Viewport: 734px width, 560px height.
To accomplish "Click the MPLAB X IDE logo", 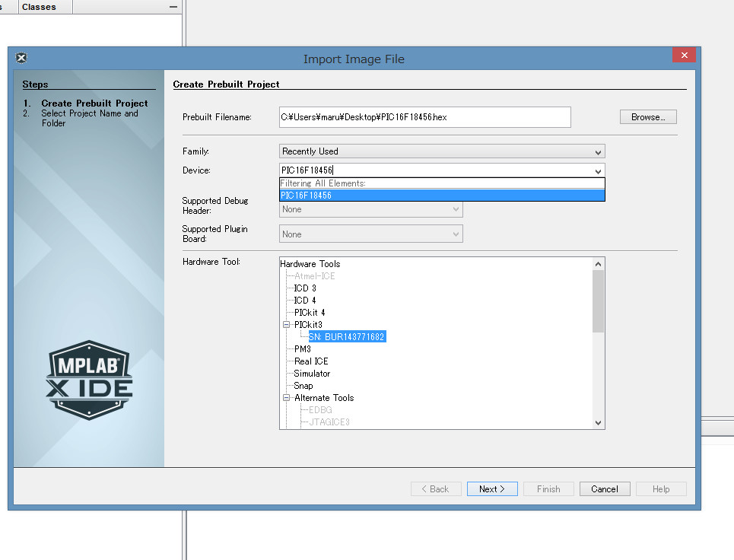I will 90,380.
